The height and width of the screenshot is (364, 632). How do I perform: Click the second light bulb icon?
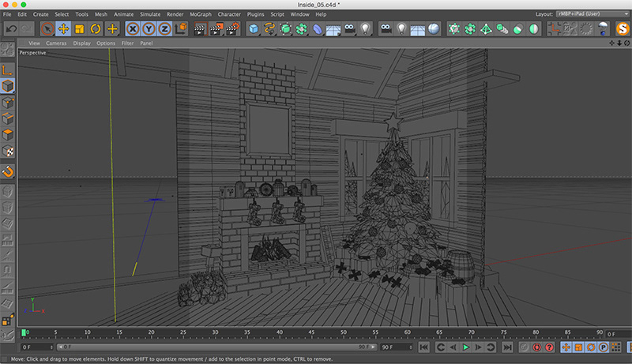tap(401, 29)
